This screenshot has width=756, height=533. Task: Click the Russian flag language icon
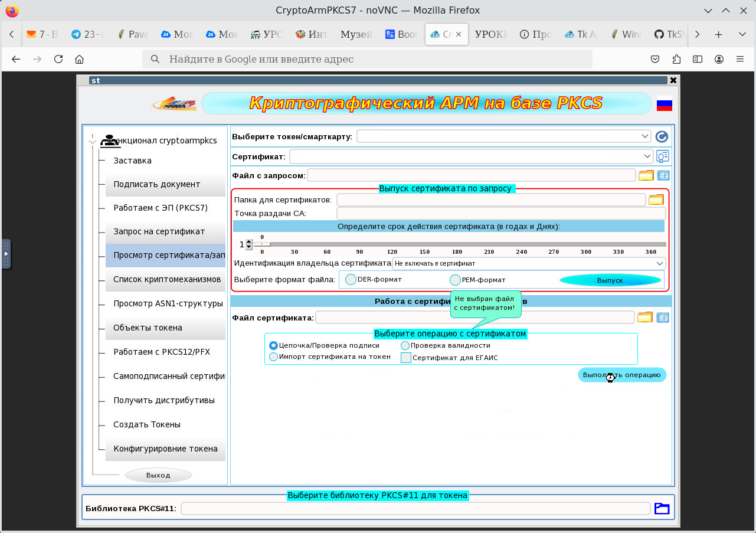pyautogui.click(x=665, y=104)
